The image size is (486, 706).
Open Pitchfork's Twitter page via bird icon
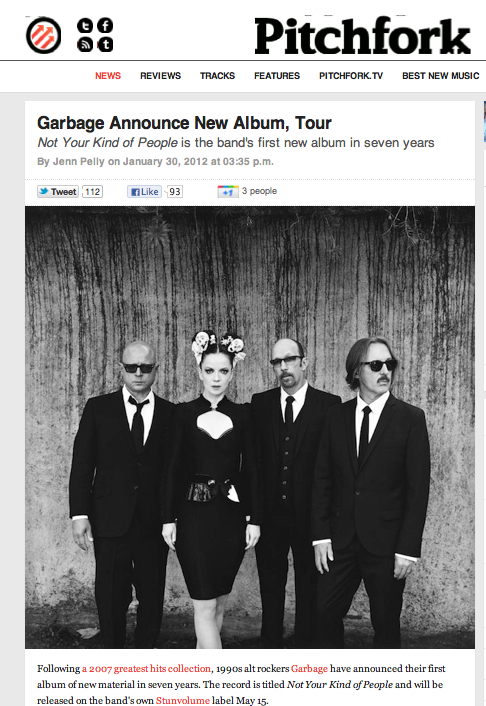click(85, 26)
